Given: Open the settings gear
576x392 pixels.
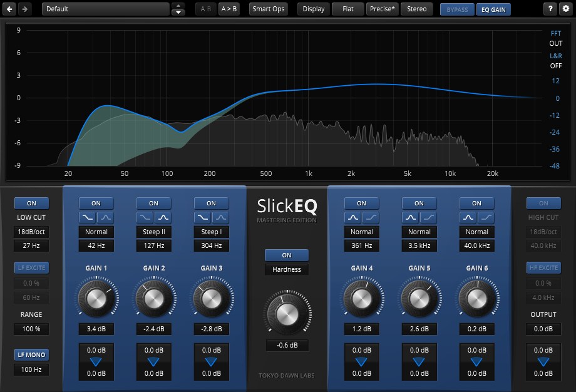Looking at the screenshot, I should coord(565,9).
